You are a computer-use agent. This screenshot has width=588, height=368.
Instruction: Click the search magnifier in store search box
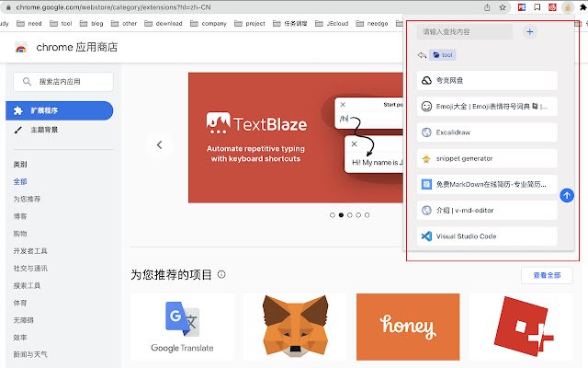coord(27,82)
